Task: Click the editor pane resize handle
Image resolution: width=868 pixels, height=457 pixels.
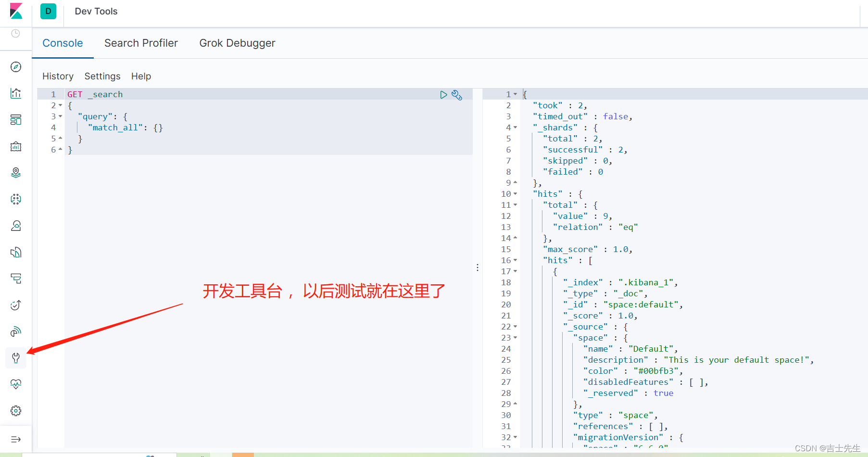Action: [478, 267]
